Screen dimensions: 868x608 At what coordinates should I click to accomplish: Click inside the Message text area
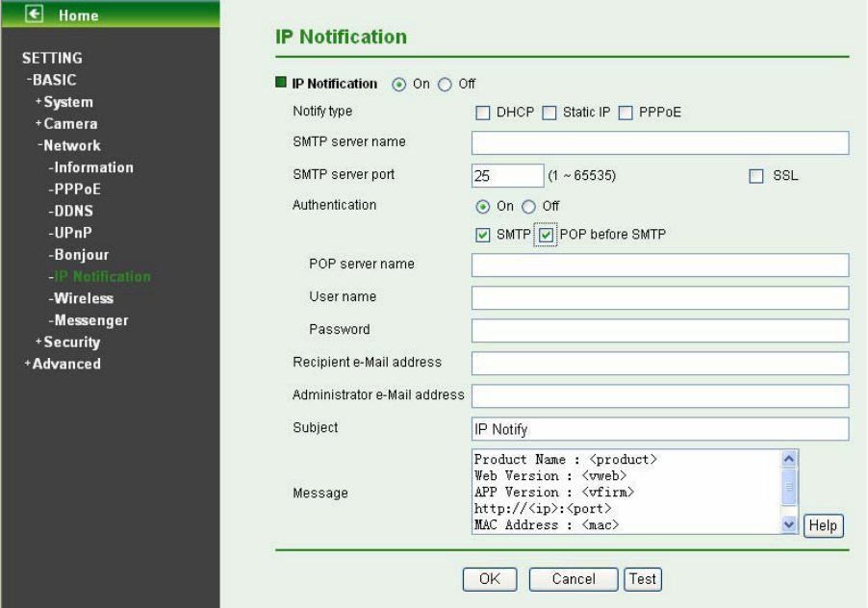coord(625,492)
